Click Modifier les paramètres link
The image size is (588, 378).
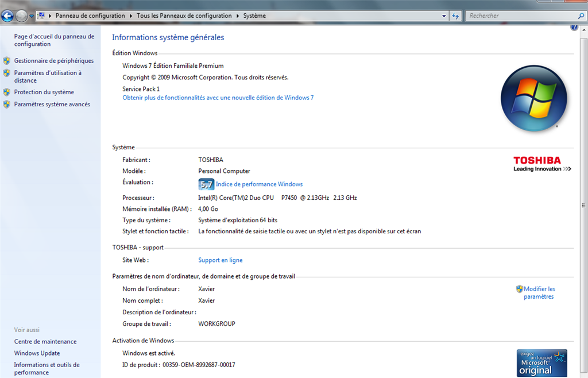(539, 293)
